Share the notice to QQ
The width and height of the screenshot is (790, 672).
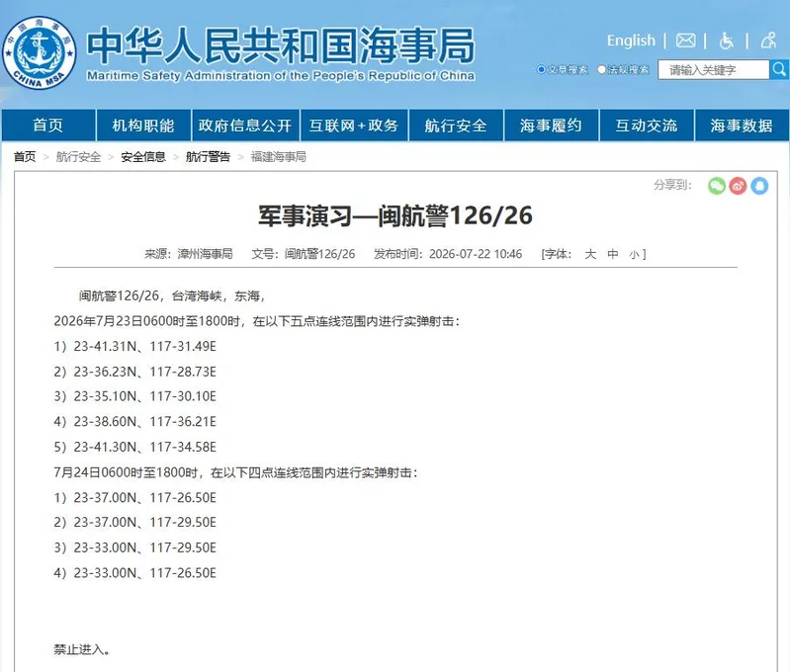click(759, 186)
